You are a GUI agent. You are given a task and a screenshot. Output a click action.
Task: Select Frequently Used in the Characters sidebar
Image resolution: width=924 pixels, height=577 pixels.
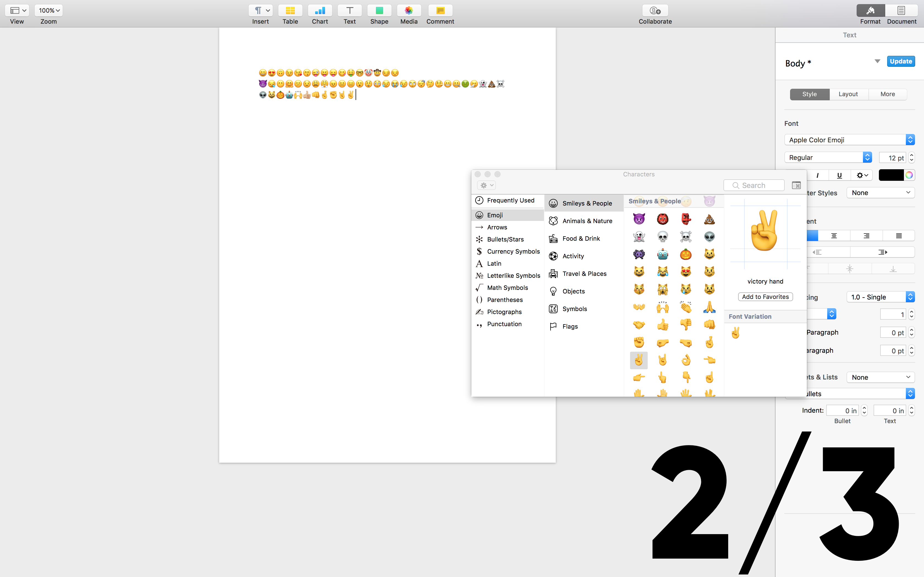pyautogui.click(x=510, y=200)
